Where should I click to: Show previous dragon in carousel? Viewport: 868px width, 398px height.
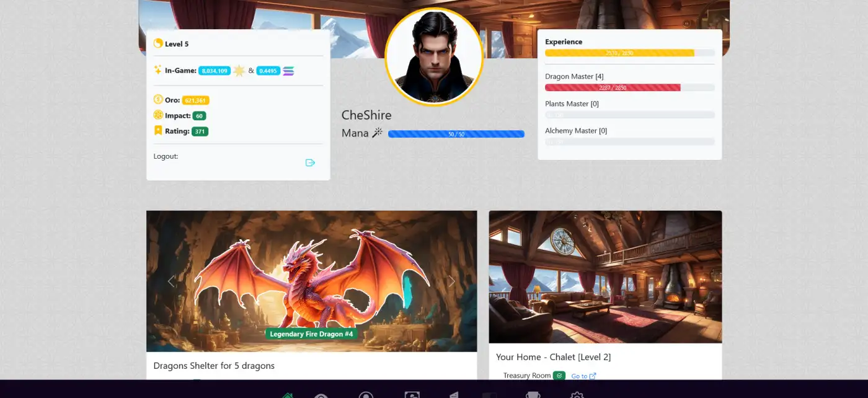coord(172,281)
